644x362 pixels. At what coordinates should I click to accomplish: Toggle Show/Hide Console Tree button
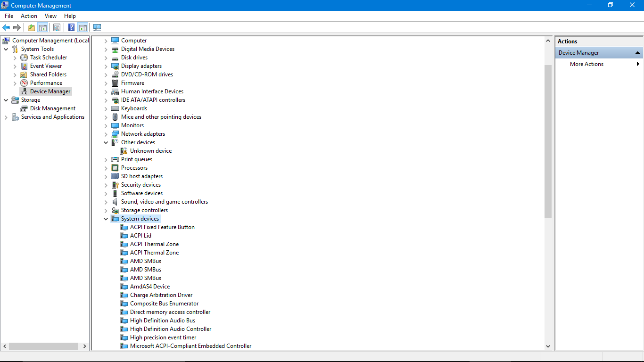point(43,27)
